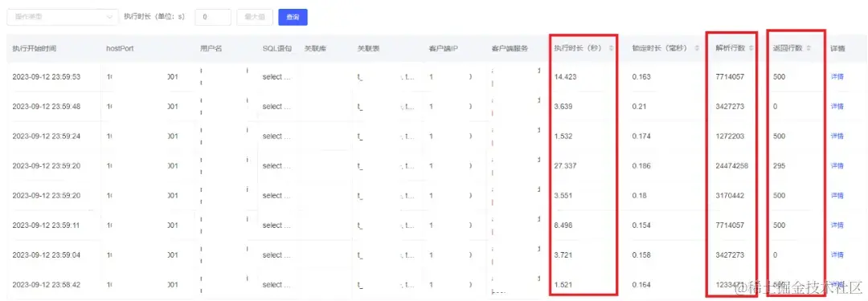Viewport: 868px width, 301px height.
Task: Click lock duration value 0.154
Action: point(641,226)
